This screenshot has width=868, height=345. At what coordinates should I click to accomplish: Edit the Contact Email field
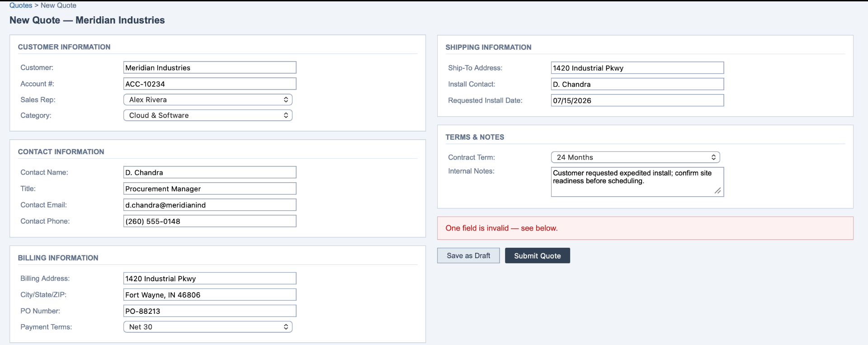pyautogui.click(x=210, y=205)
